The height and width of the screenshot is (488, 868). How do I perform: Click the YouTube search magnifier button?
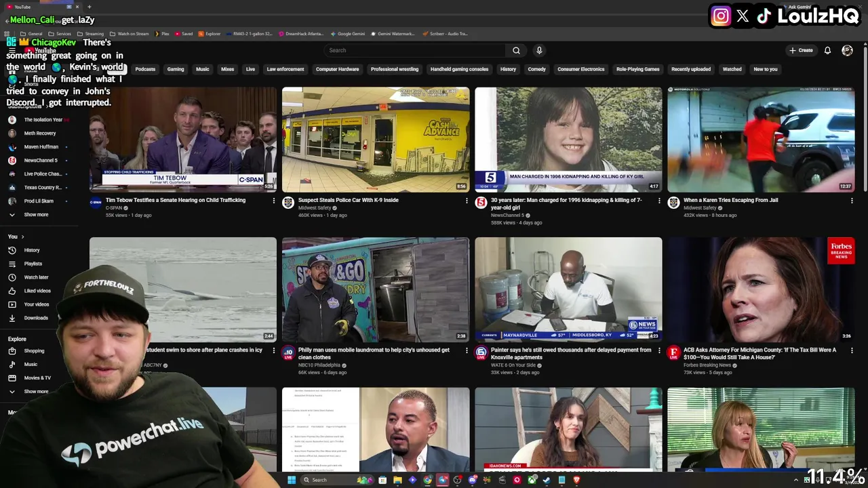point(516,50)
